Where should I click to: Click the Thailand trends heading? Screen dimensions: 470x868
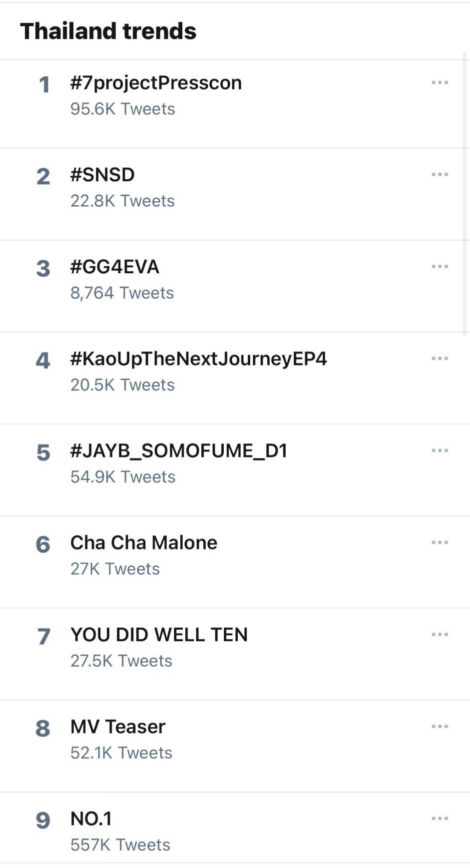point(108,31)
